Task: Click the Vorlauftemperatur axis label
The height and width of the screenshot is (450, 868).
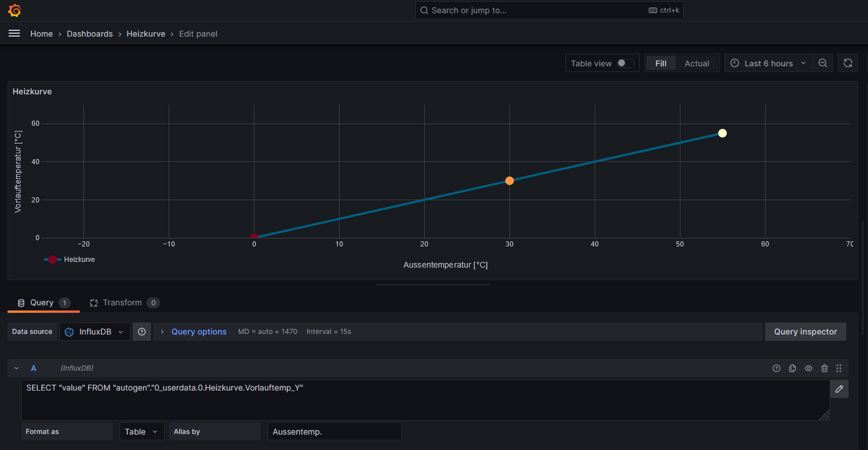Action: click(x=18, y=172)
